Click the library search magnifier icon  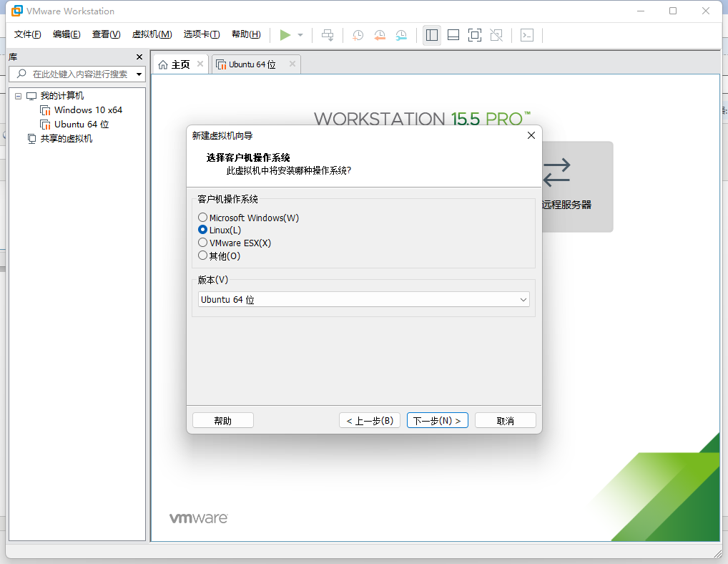tap(21, 74)
